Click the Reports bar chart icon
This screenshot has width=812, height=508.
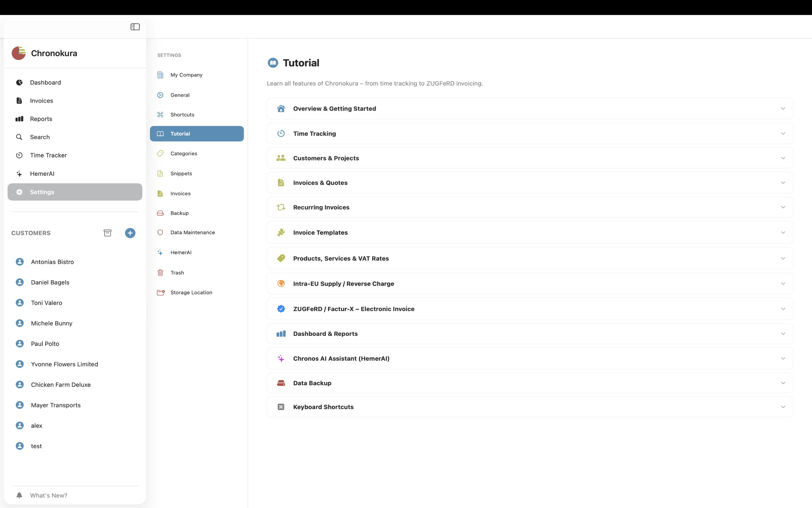click(19, 119)
